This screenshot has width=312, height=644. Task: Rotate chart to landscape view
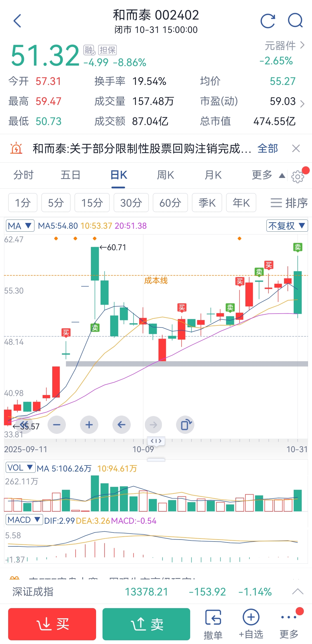tap(185, 425)
